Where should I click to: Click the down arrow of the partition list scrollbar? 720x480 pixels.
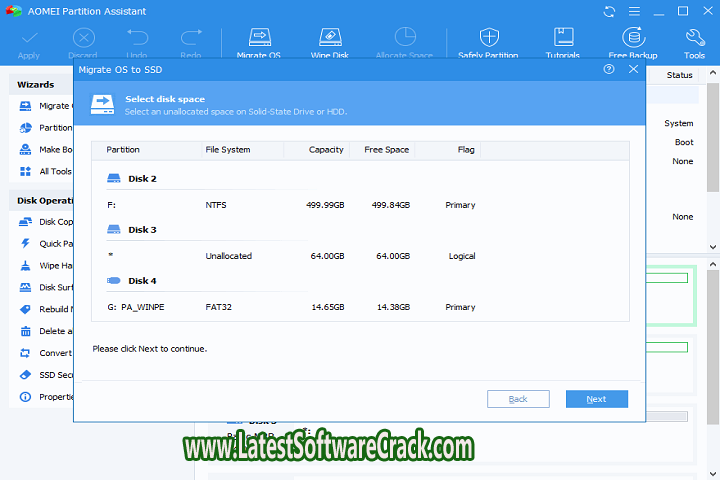(713, 247)
